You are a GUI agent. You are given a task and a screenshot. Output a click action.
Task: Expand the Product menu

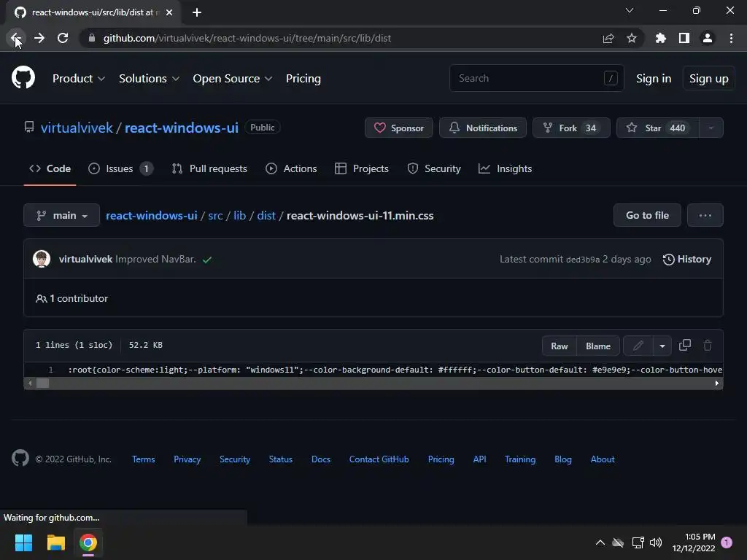(x=79, y=79)
